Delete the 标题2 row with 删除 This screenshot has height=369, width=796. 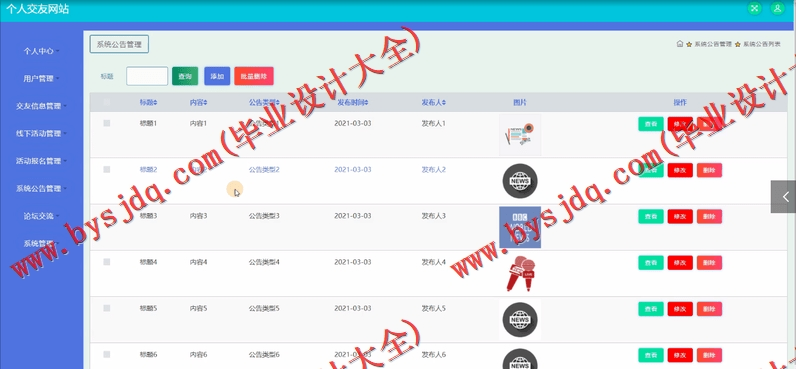[x=709, y=170]
